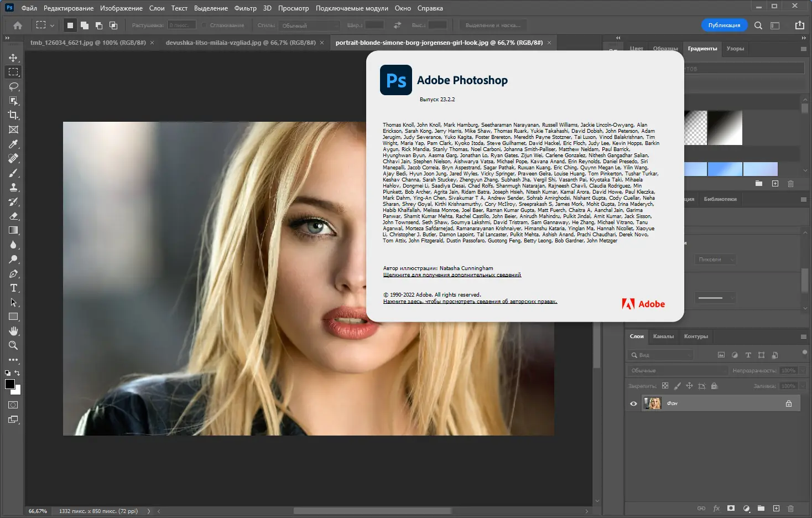Select the Zoom tool
This screenshot has width=812, height=518.
[13, 345]
